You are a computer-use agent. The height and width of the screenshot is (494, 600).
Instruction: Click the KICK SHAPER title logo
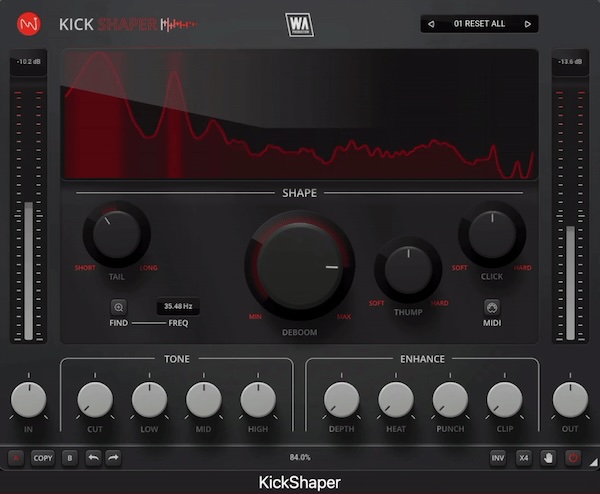128,24
